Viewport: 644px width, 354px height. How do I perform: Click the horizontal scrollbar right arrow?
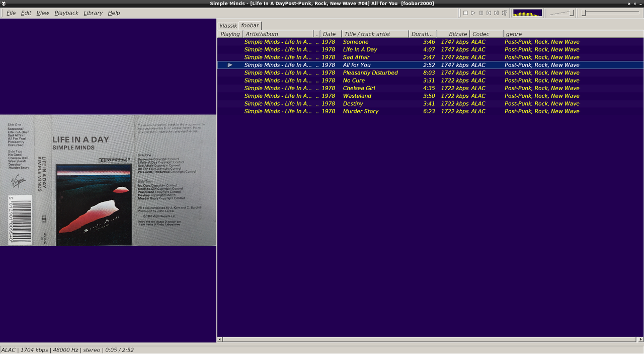click(640, 339)
